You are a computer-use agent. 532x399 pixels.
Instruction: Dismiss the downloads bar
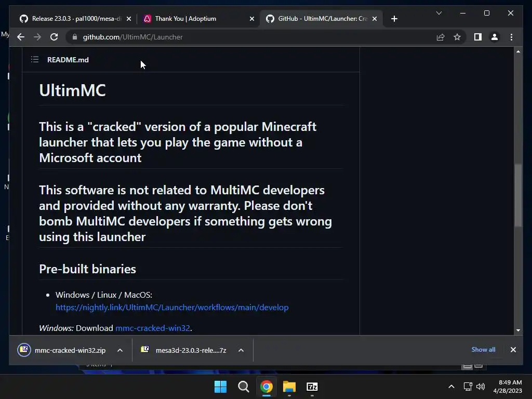(x=513, y=350)
